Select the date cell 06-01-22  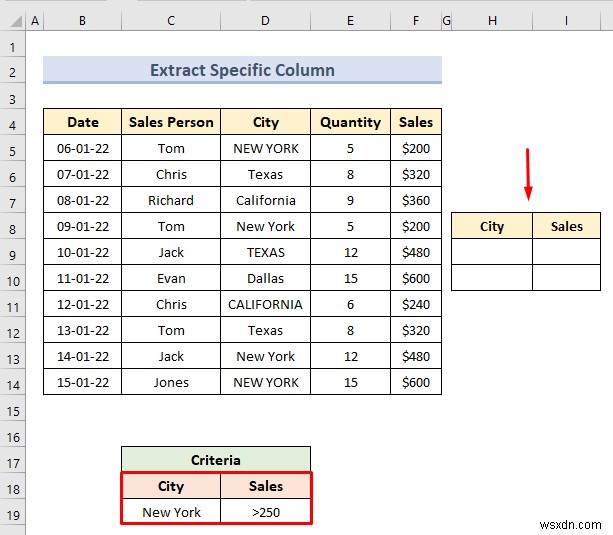pos(82,148)
